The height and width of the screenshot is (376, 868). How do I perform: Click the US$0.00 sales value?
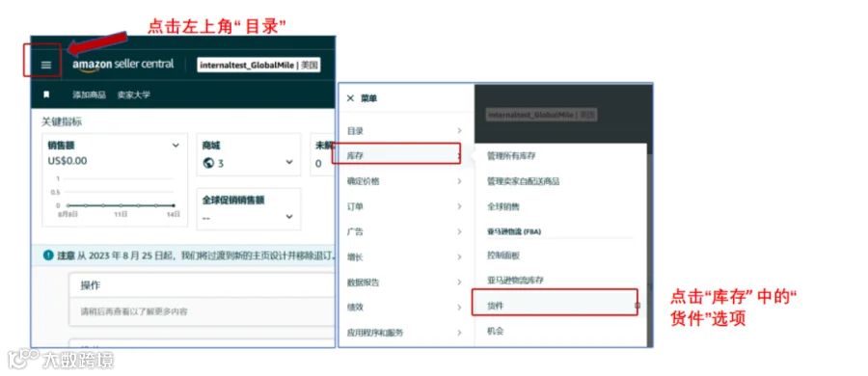(x=67, y=161)
